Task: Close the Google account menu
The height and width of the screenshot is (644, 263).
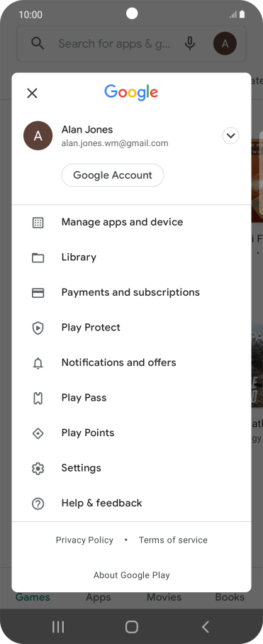Action: pos(32,93)
